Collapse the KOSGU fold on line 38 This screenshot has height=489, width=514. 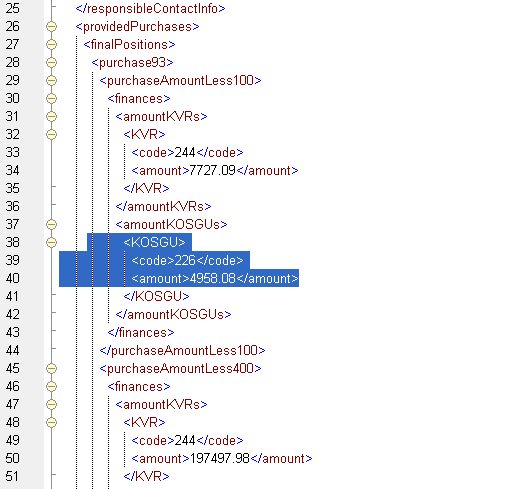[x=51, y=243]
